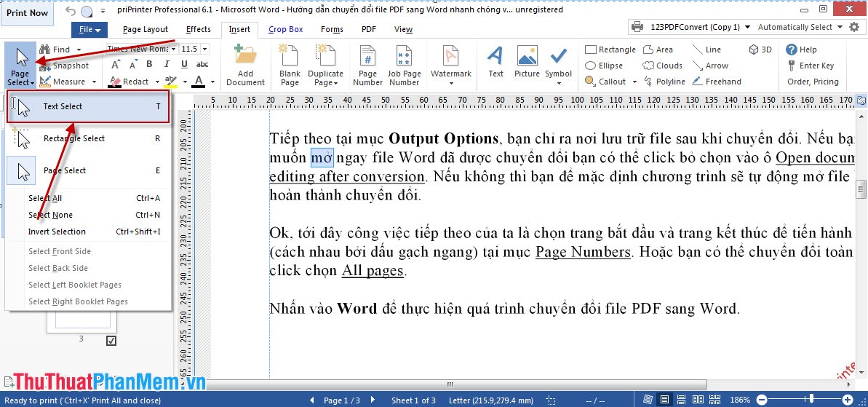Choose Rectangle Select from the menu

[x=74, y=138]
